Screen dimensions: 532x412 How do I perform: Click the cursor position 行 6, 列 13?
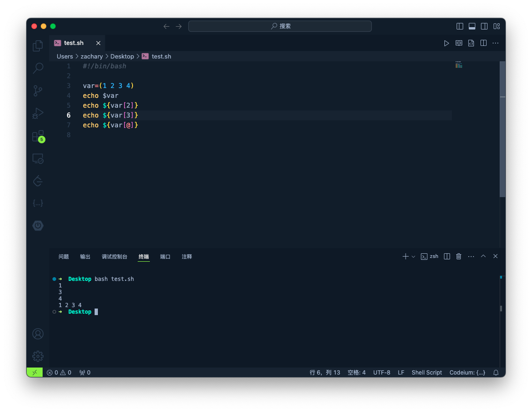point(325,372)
